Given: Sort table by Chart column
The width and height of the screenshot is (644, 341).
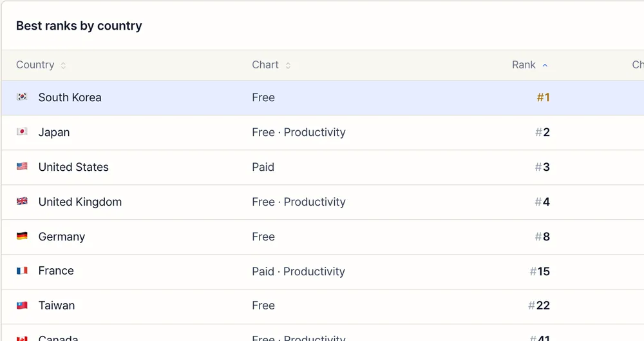Looking at the screenshot, I should (271, 65).
